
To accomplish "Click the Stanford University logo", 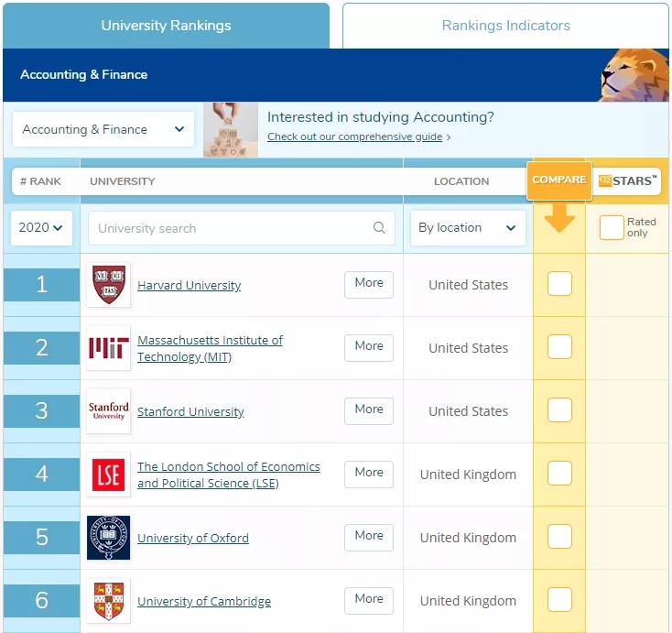I will pos(108,411).
